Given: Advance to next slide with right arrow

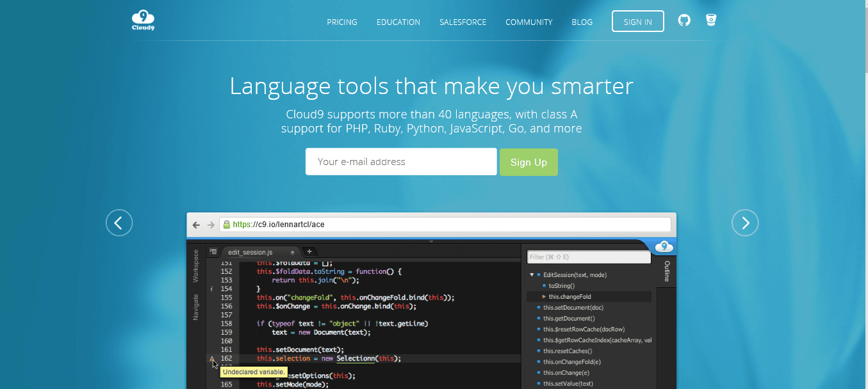Looking at the screenshot, I should (745, 223).
